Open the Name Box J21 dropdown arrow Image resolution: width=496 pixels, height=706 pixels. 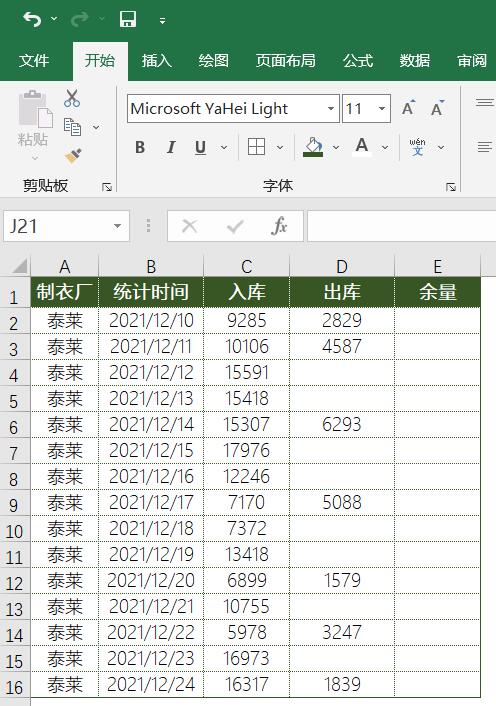pos(117,226)
